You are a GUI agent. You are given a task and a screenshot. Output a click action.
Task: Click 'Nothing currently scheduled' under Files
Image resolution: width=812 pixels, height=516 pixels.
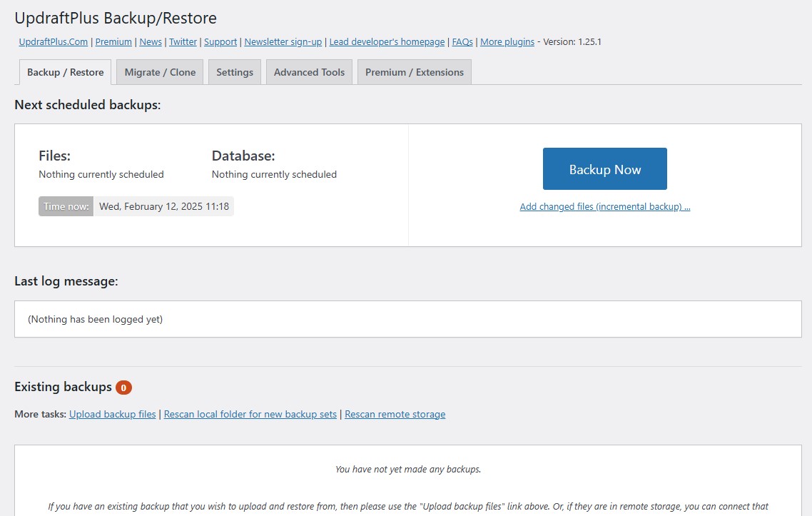(x=101, y=175)
